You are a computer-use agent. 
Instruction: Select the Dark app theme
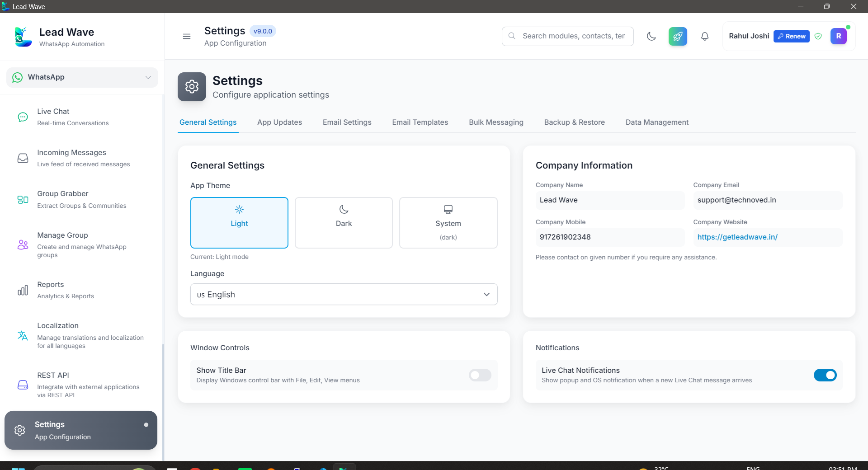click(x=344, y=223)
